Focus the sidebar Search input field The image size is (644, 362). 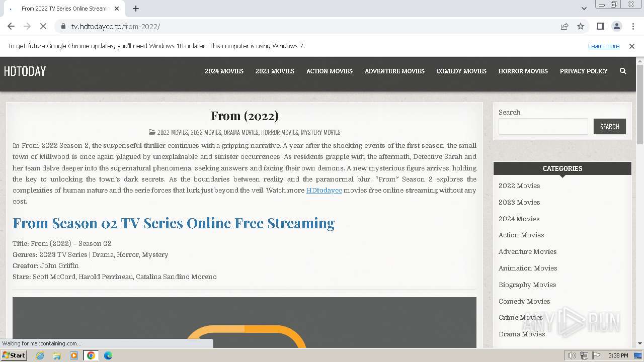point(543,127)
